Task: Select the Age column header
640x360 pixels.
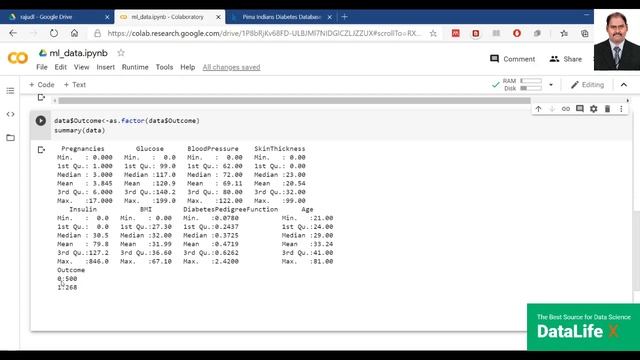Action: pyautogui.click(x=307, y=209)
